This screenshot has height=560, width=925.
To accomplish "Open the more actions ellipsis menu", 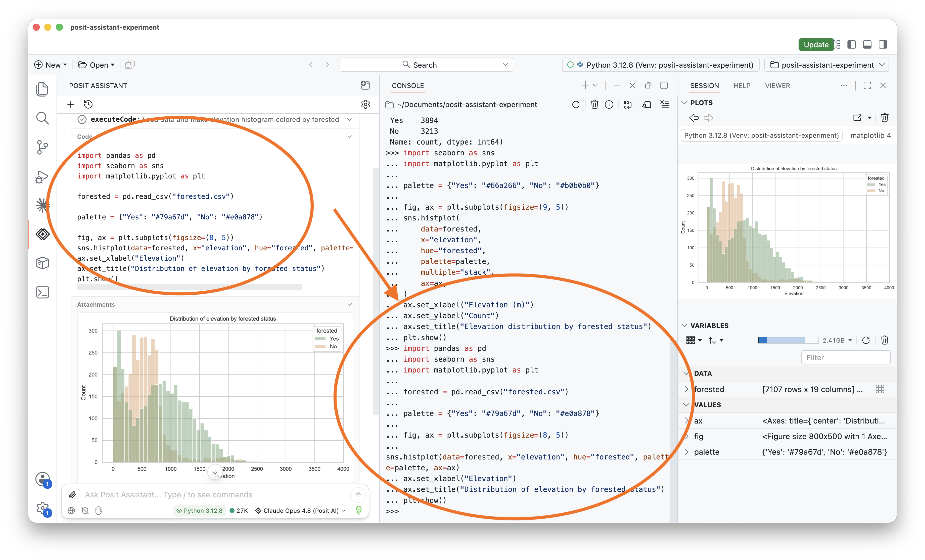I will coord(844,85).
